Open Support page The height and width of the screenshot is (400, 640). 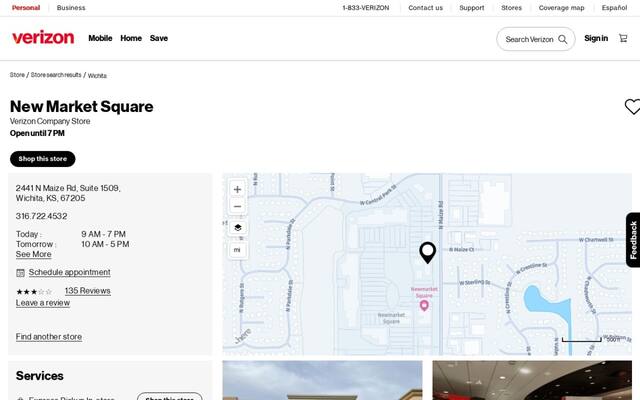pos(472,8)
